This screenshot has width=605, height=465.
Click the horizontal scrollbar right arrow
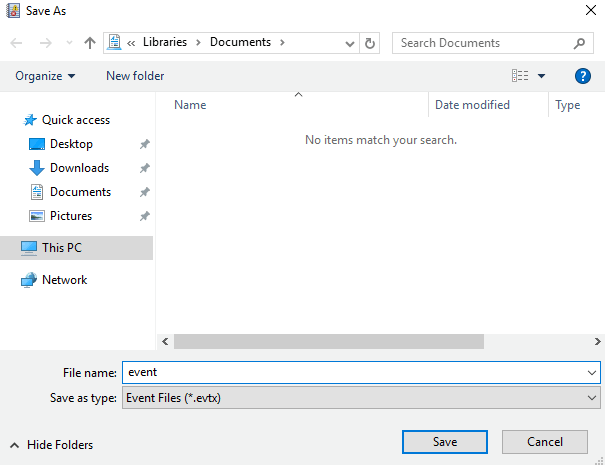coord(597,342)
